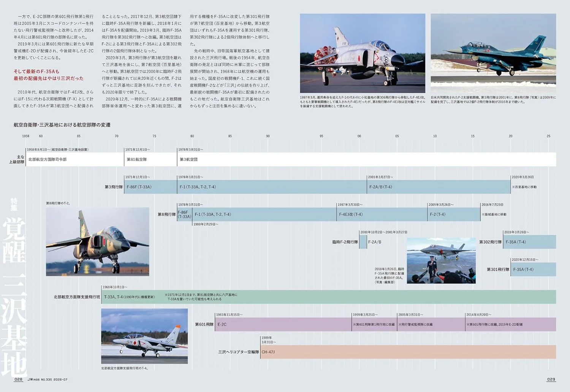Viewport: 570px width, 392px height.
Task: Click the F-4EJ改 (T-4) timeline bar
Action: [x=382, y=214]
